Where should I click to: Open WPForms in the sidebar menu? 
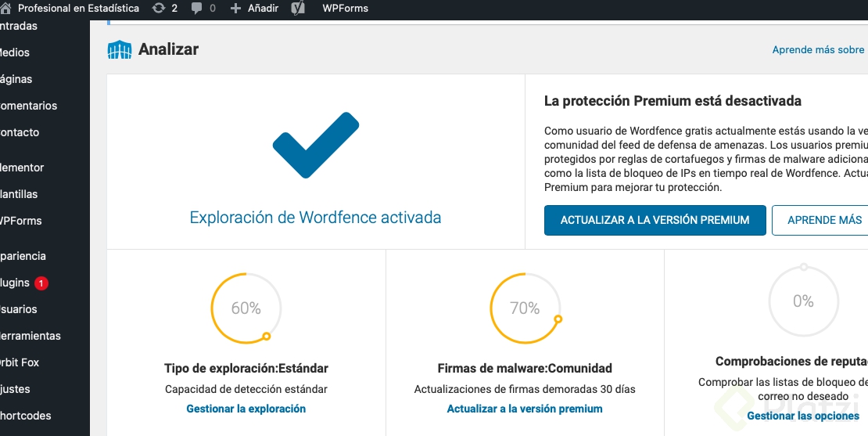[x=21, y=221]
